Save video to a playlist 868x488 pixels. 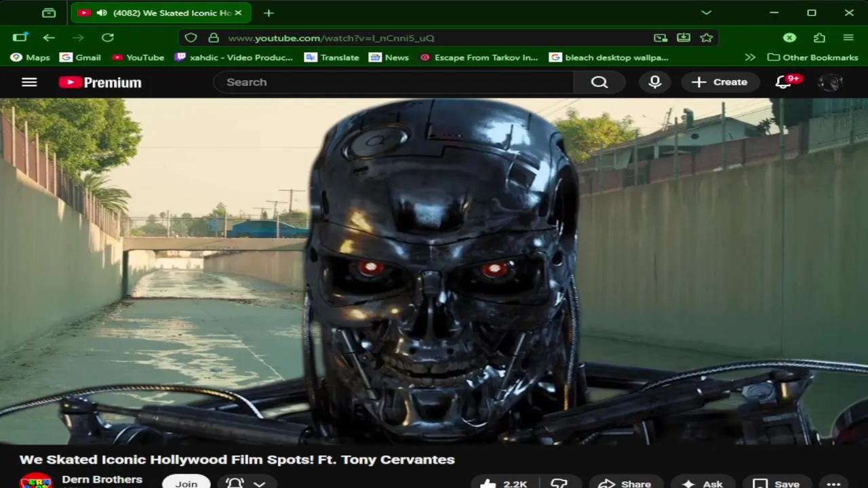(777, 483)
